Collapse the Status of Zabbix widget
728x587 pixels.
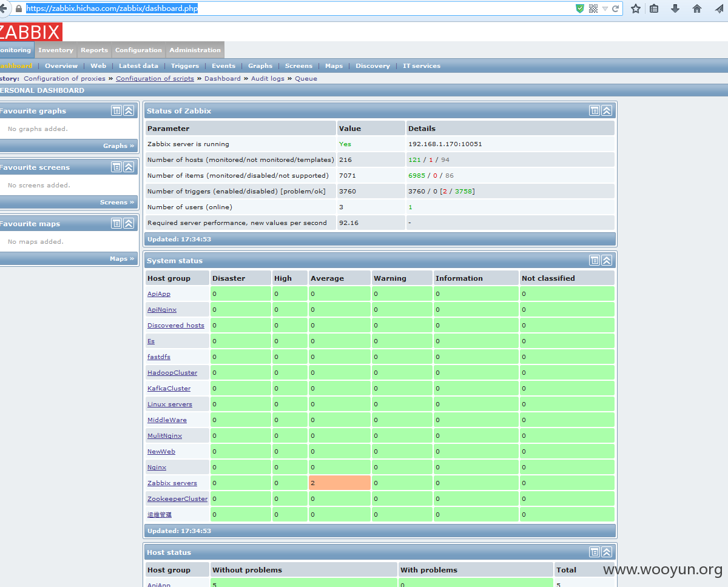coord(607,110)
